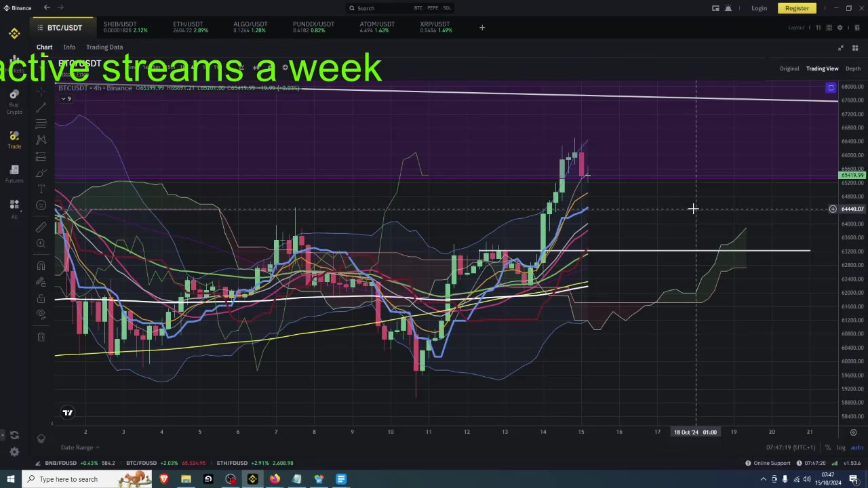Open the Trade sidebar section
868x488 pixels.
[14, 140]
